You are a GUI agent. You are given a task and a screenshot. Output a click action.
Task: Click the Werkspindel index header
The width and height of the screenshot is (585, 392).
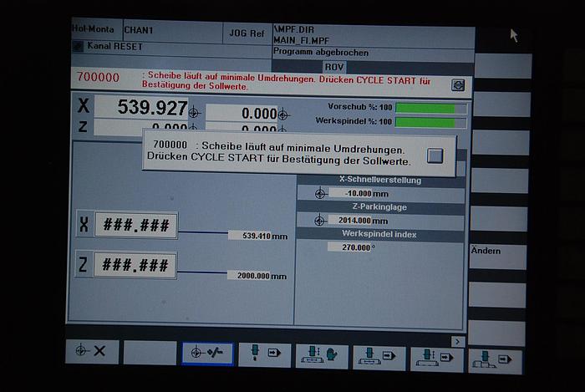[x=379, y=234]
